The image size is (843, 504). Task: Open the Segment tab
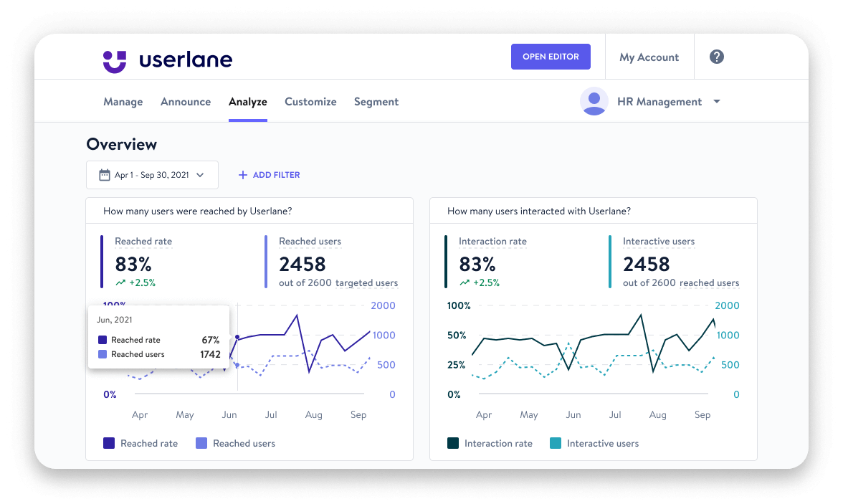tap(376, 101)
